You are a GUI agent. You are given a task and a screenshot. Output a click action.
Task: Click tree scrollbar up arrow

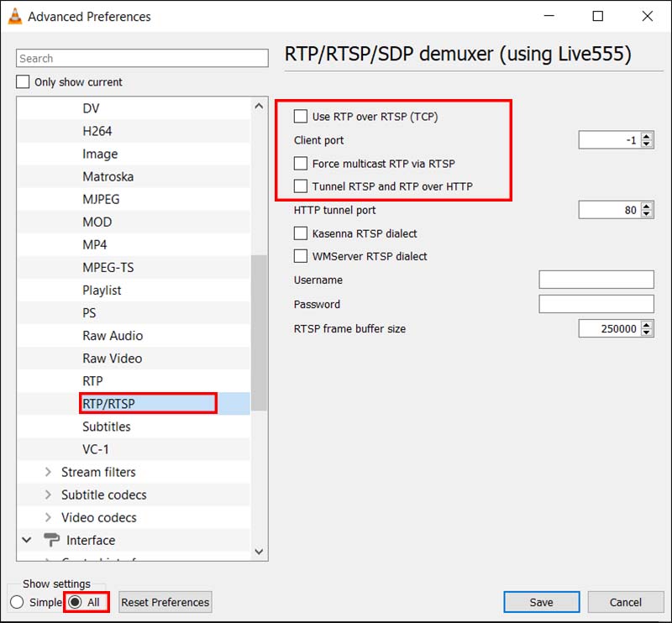point(259,106)
